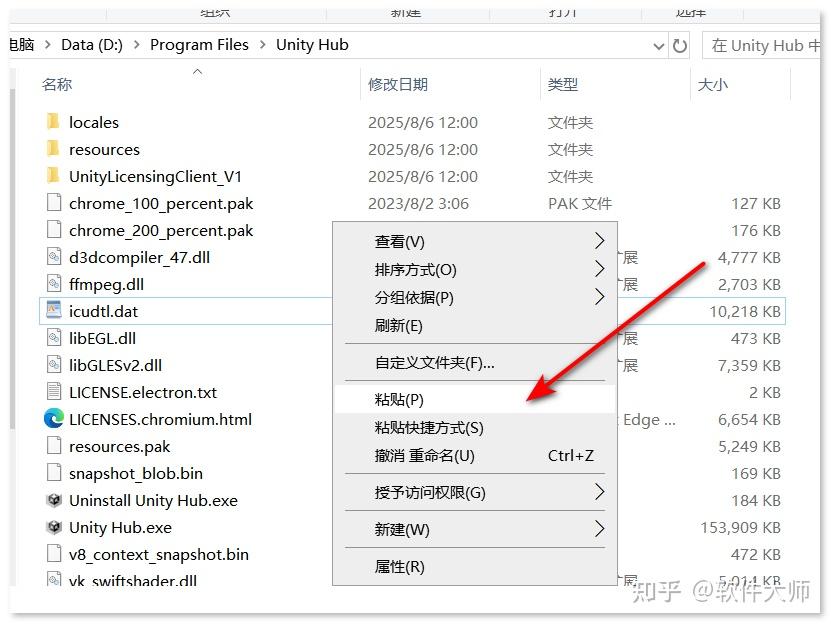Open the locales folder

tap(94, 122)
